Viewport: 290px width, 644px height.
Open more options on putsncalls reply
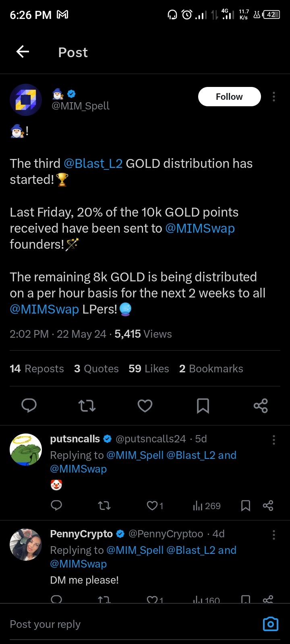[x=274, y=440]
